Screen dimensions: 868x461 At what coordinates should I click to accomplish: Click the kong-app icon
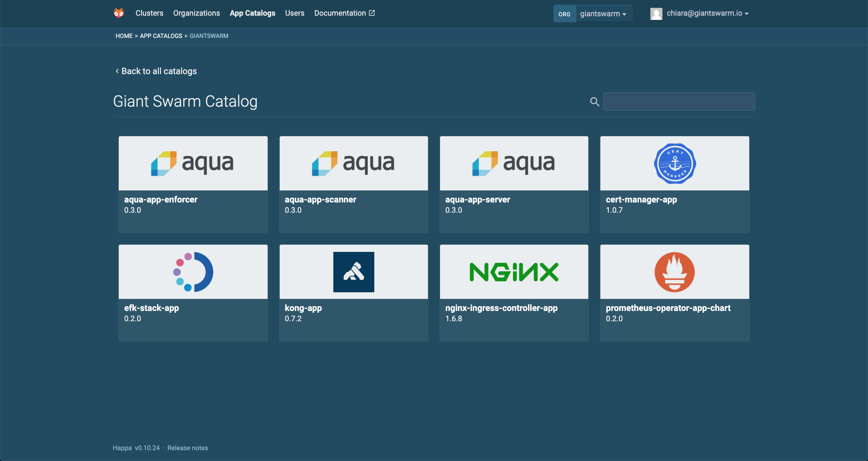coord(354,271)
